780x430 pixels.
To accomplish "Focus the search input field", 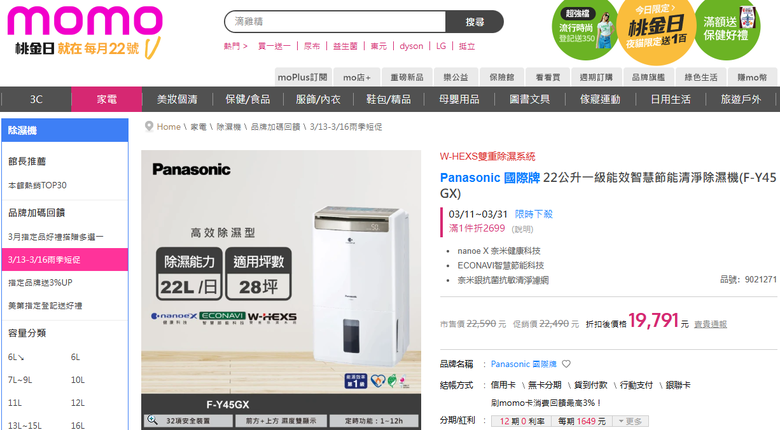I will coord(335,22).
